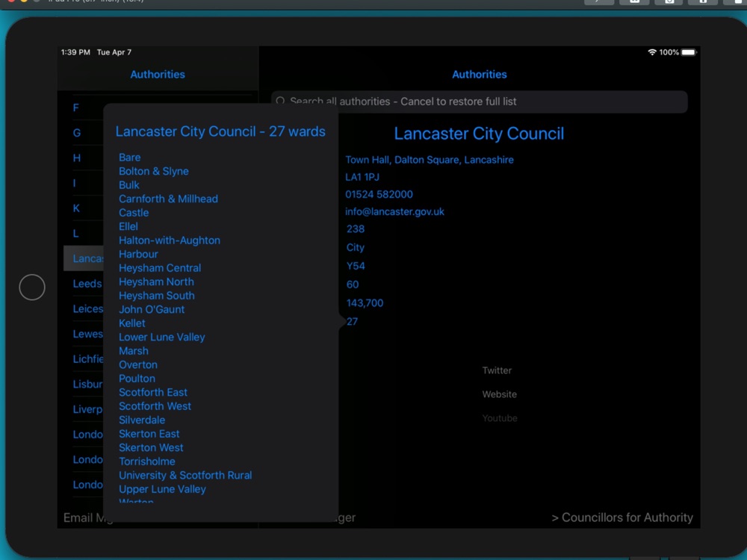Select the Skerton West ward

(x=151, y=447)
